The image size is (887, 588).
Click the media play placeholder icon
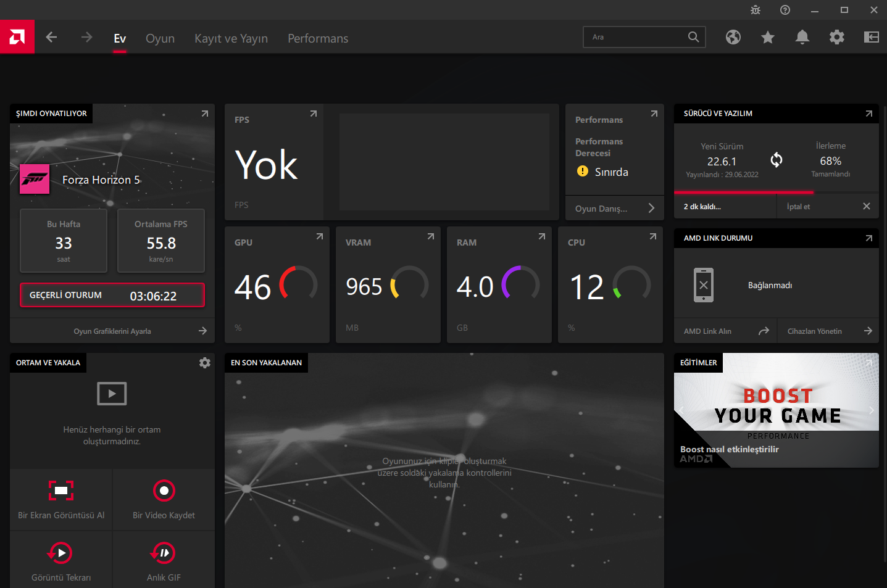coord(112,394)
